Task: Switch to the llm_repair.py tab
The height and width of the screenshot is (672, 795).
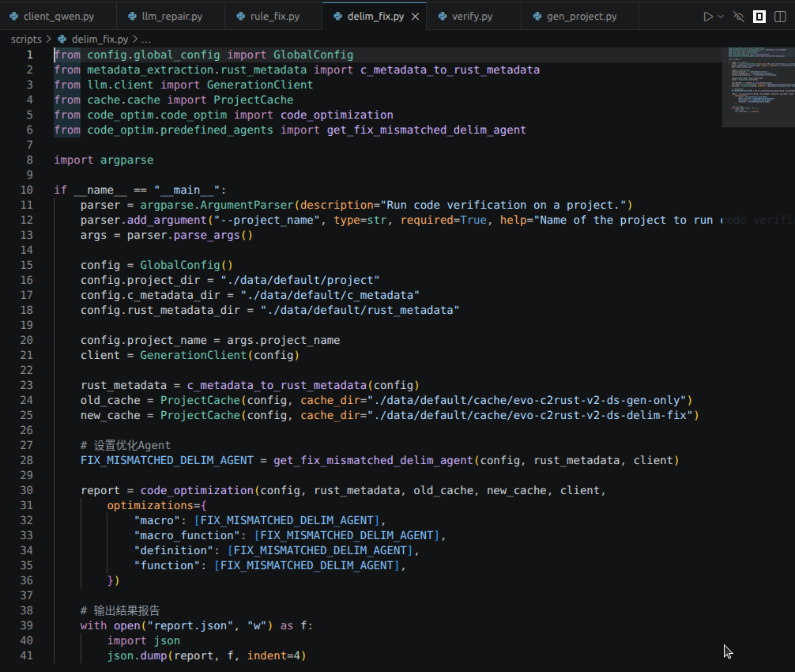Action: pyautogui.click(x=171, y=17)
